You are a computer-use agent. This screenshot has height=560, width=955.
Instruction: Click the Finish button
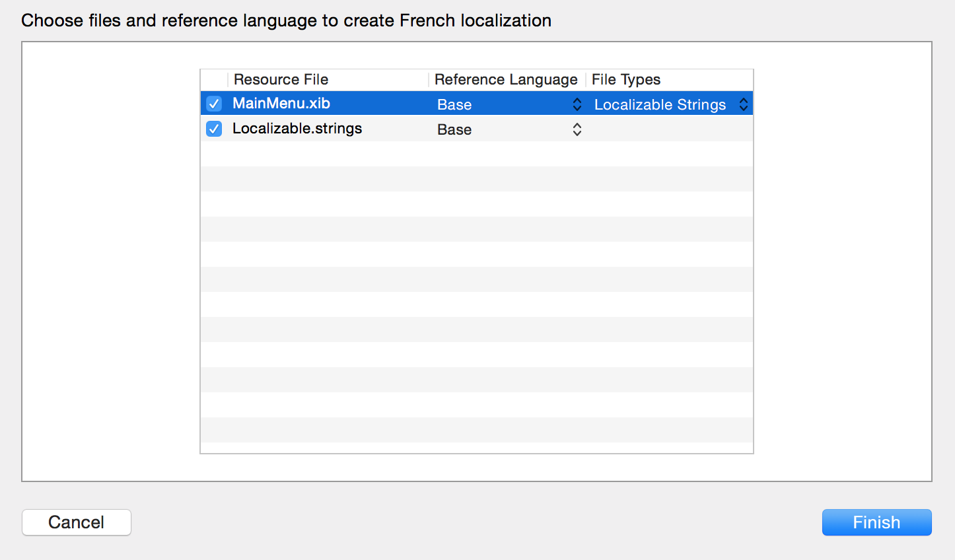pyautogui.click(x=876, y=522)
